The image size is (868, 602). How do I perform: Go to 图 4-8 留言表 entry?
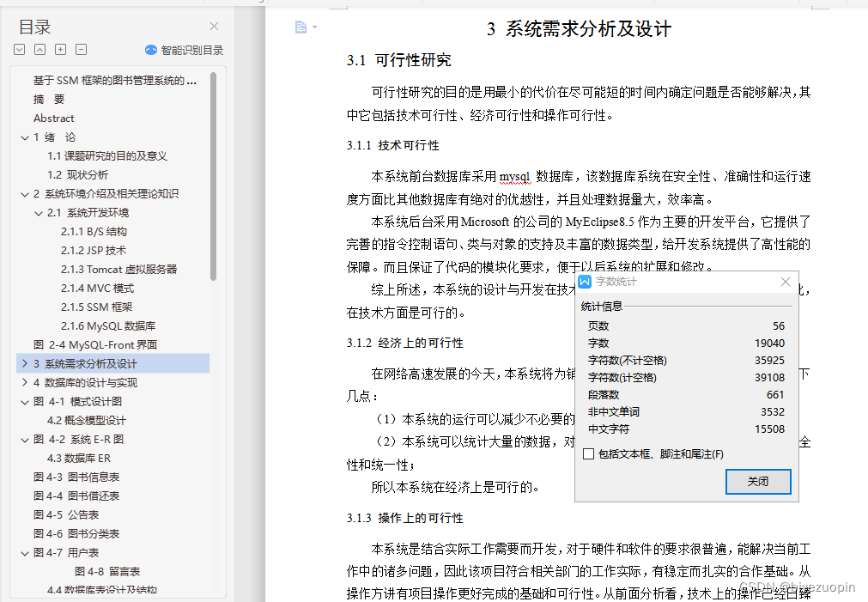point(106,572)
